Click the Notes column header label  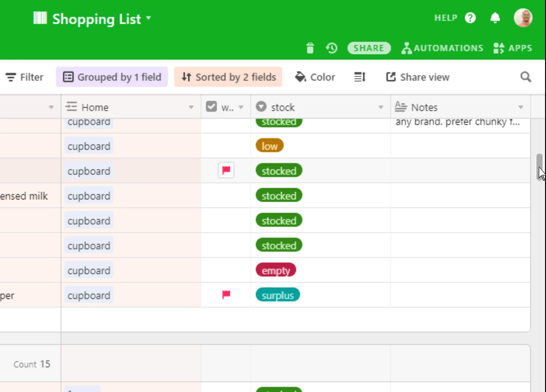[424, 107]
